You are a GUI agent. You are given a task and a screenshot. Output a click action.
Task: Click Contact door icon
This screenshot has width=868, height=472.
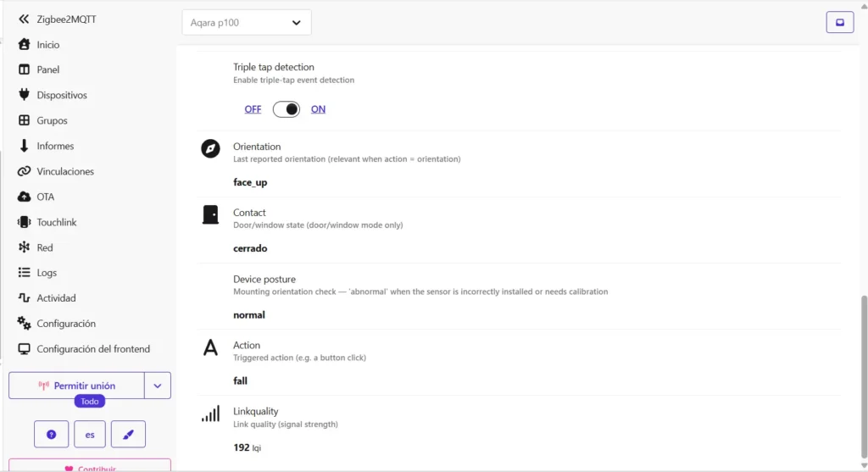coord(210,214)
